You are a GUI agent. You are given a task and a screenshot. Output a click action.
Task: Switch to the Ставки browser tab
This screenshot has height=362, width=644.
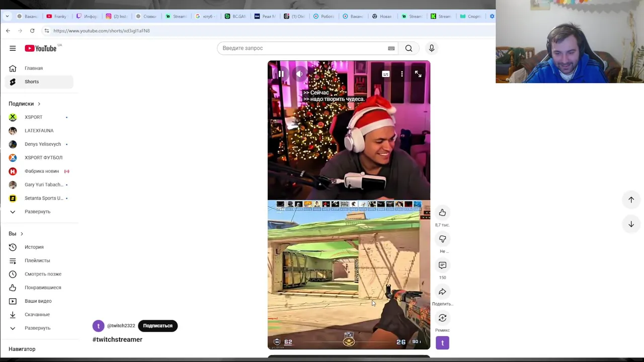click(146, 16)
